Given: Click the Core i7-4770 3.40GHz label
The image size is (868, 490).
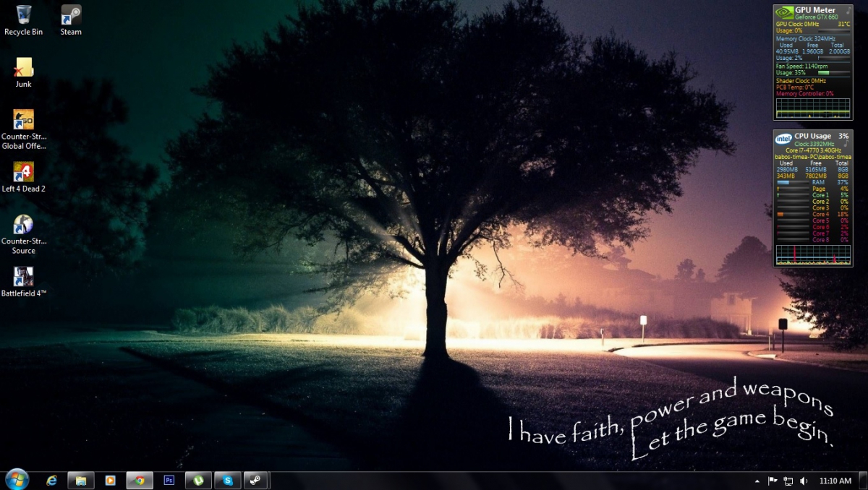Looking at the screenshot, I should coord(813,150).
